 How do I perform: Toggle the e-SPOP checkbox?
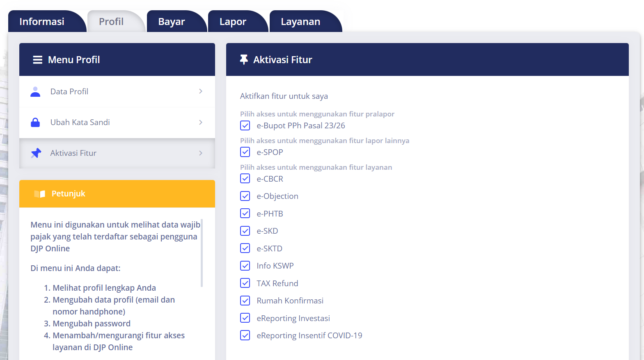(x=245, y=152)
